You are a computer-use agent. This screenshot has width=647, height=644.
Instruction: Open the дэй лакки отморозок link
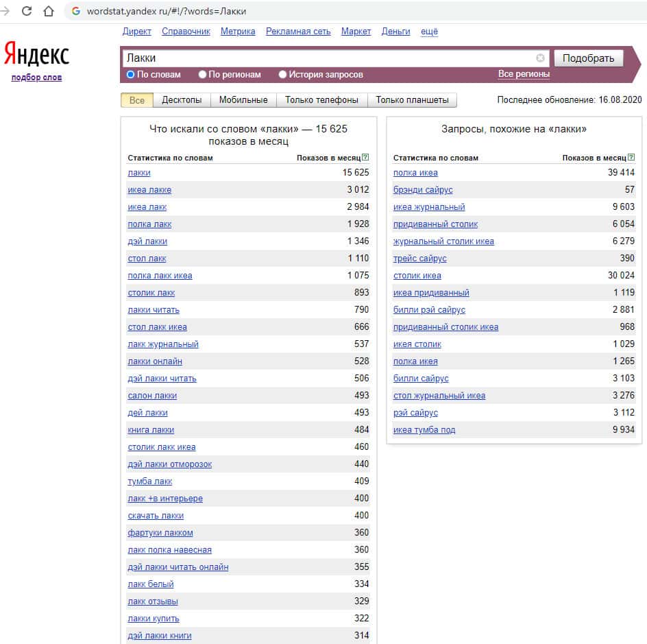pos(169,464)
